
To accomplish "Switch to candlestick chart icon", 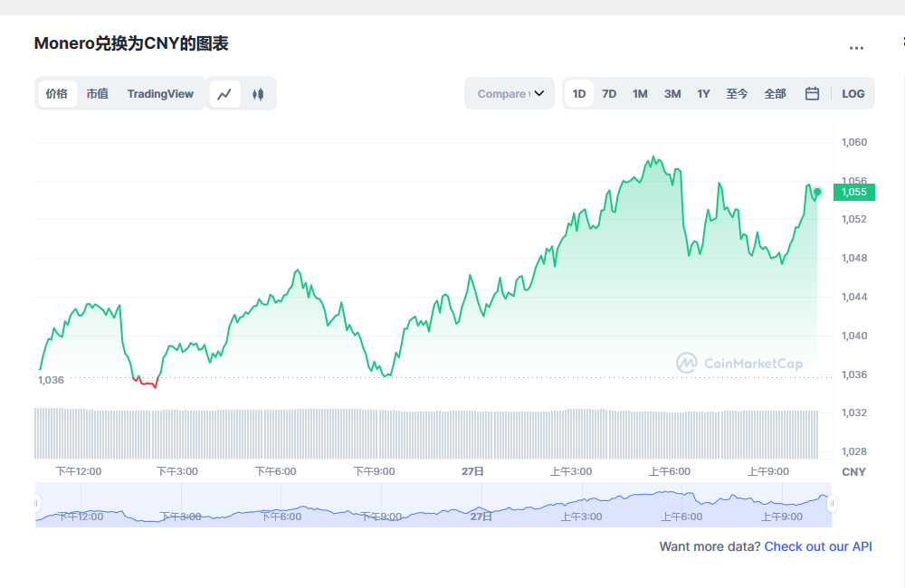I will (x=258, y=93).
